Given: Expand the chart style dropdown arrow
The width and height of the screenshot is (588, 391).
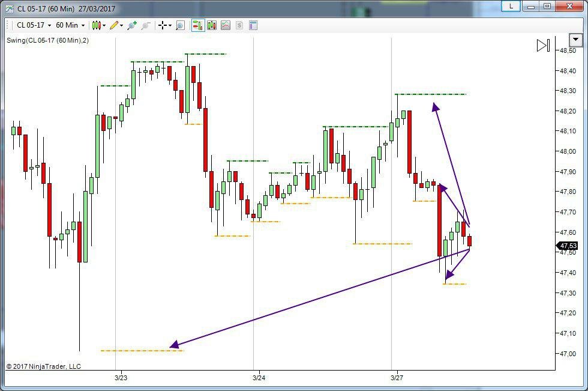Looking at the screenshot, I should coord(104,25).
